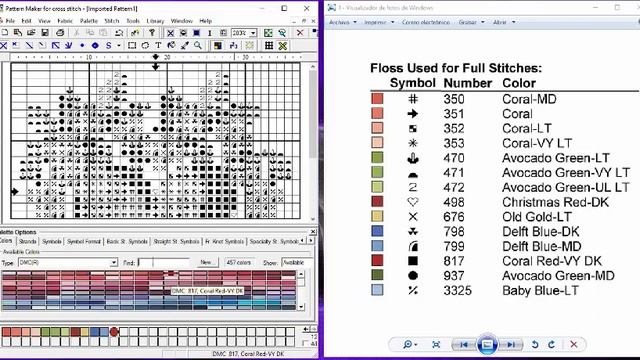Open the Stitch menu
This screenshot has height=360, width=640.
111,21
